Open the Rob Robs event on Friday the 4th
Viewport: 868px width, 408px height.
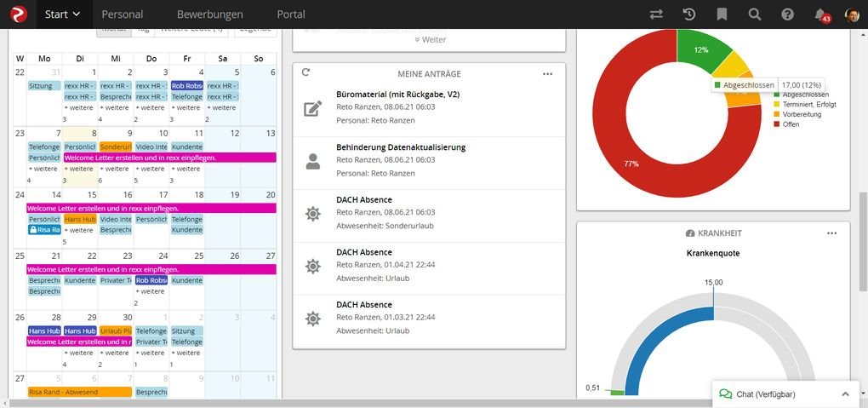point(187,86)
